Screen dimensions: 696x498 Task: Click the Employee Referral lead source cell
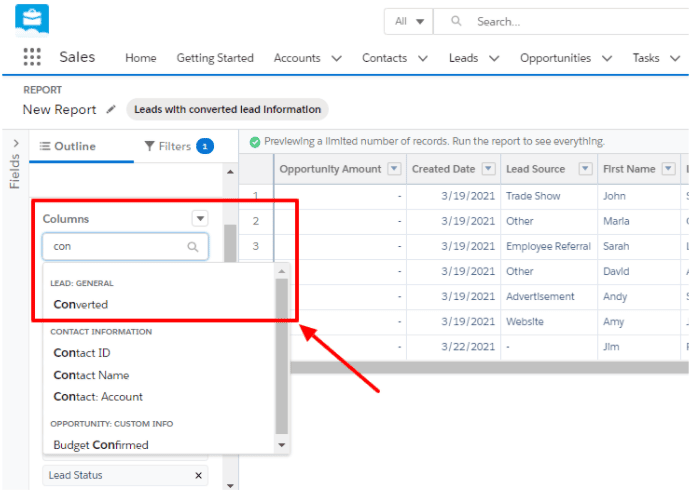(x=548, y=246)
